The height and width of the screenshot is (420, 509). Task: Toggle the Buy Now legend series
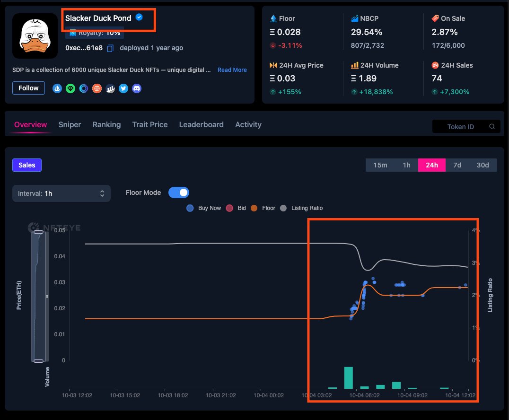204,208
